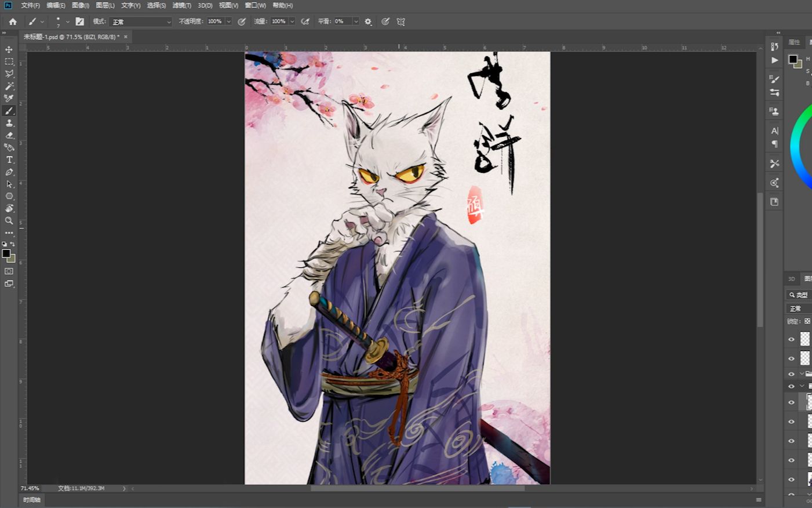Open the timeline panel options menu
Viewport: 812px width, 508px height.
(x=759, y=500)
